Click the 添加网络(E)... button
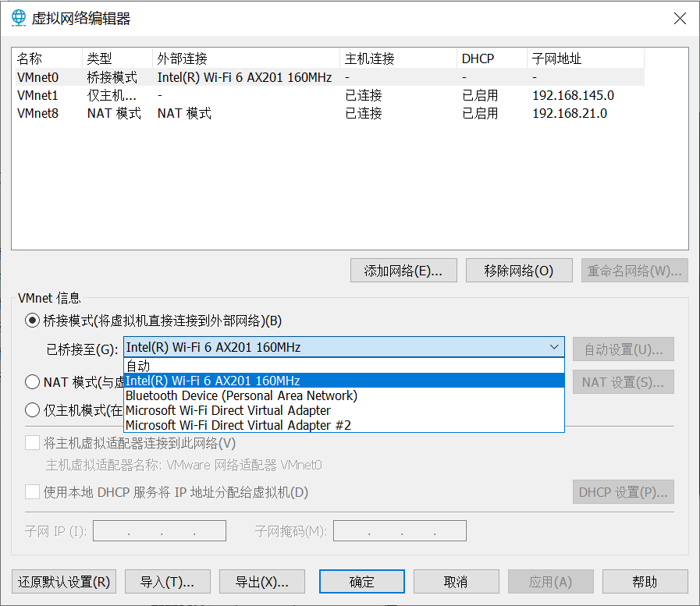The image size is (700, 606). [403, 271]
